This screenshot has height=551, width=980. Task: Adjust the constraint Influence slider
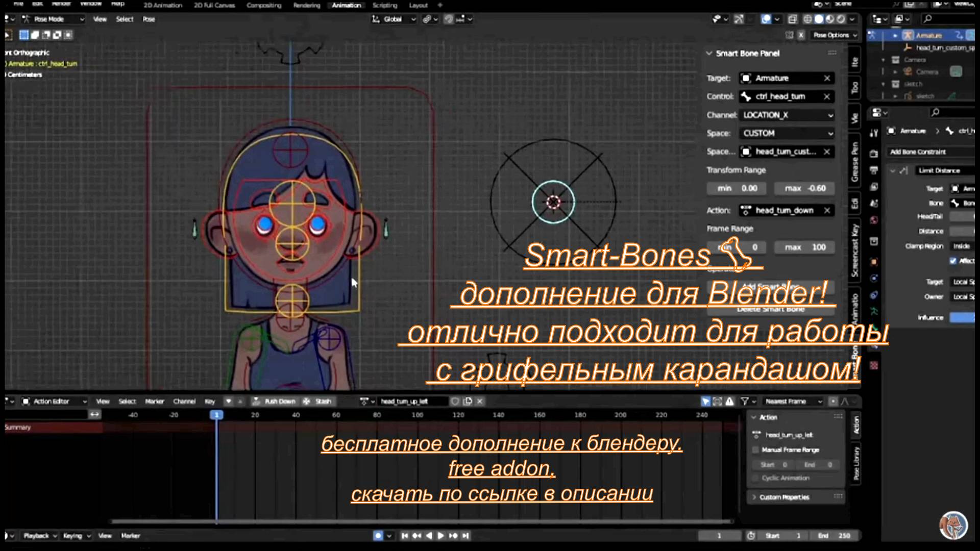(962, 317)
